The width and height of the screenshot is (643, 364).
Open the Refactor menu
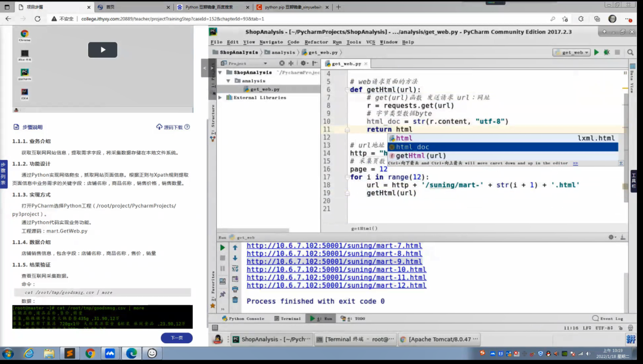click(316, 42)
